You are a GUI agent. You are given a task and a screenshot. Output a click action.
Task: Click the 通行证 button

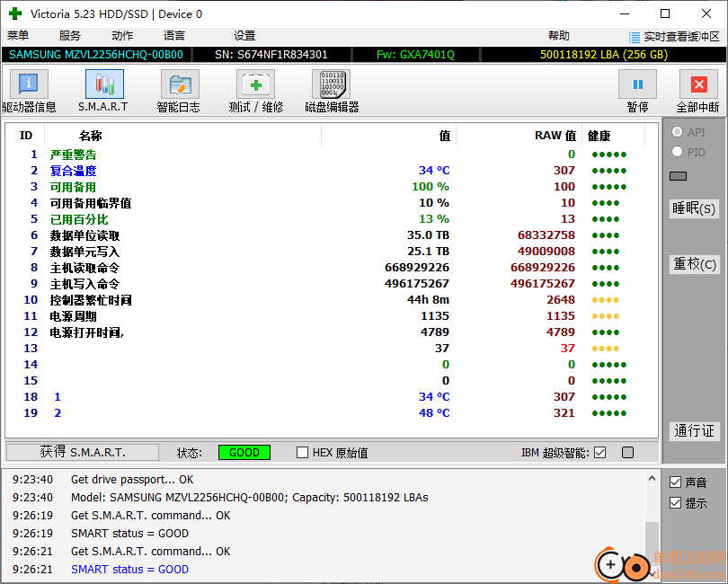tap(694, 431)
